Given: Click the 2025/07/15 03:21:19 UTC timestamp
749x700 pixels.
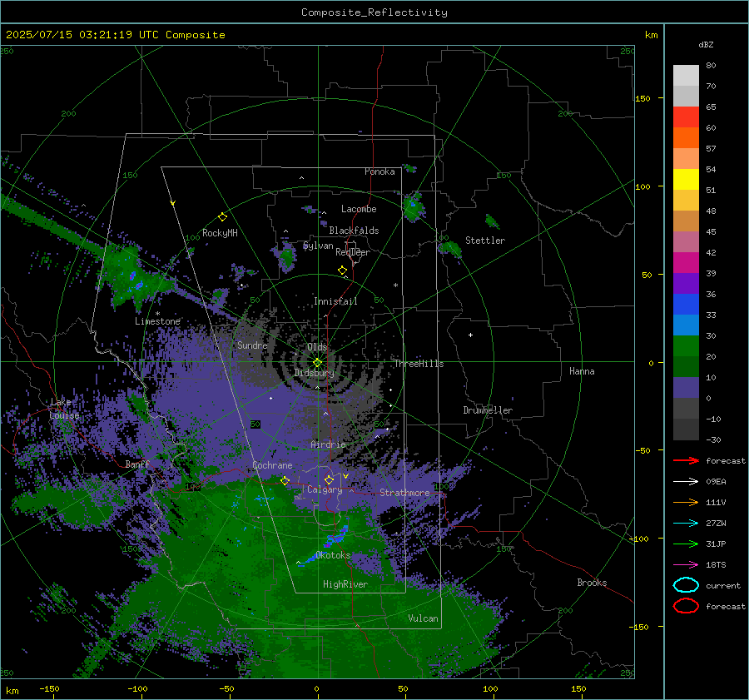Looking at the screenshot, I should [84, 35].
